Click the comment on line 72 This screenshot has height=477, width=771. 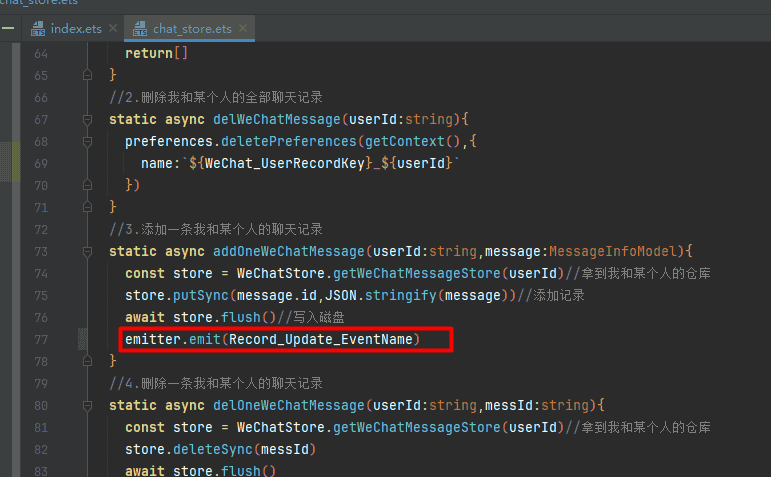pos(216,230)
